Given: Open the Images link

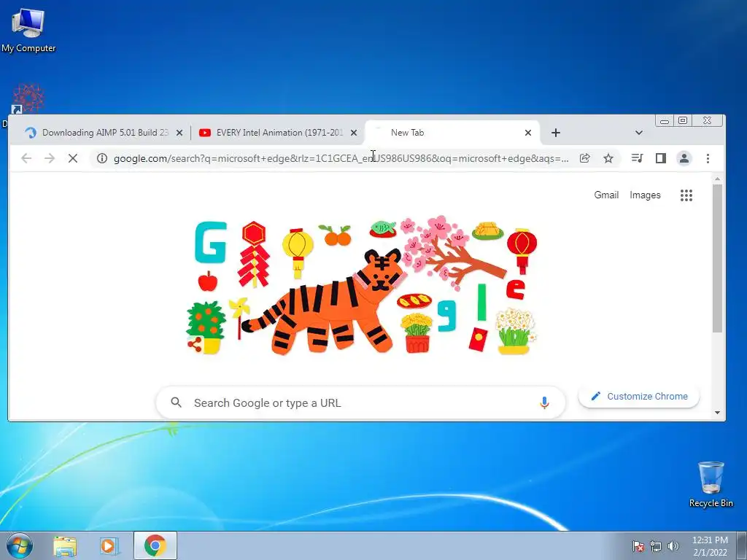Looking at the screenshot, I should click(645, 195).
